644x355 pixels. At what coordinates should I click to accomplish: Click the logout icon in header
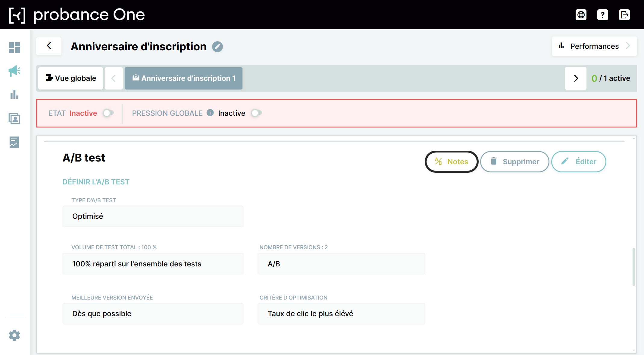pos(624,15)
